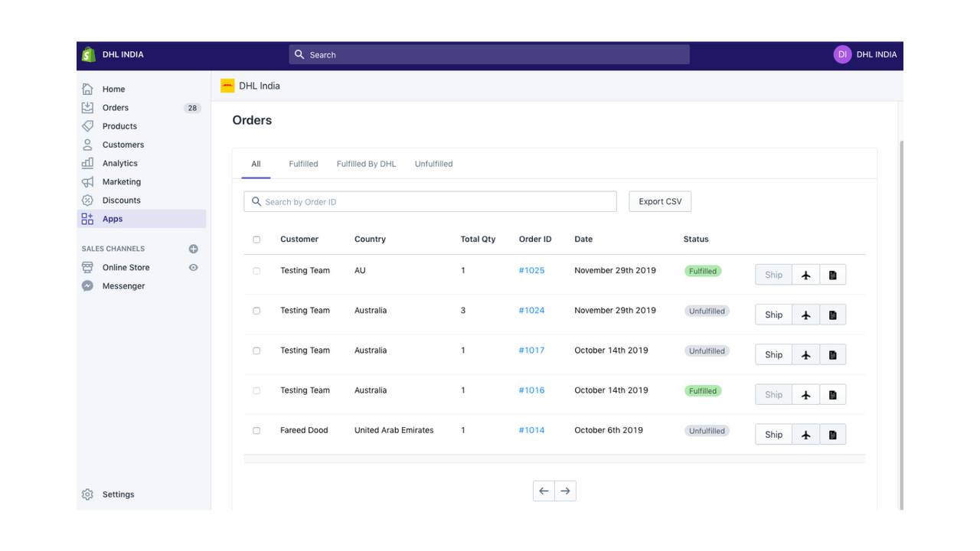Open order link #1024
This screenshot has width=980, height=551.
[x=531, y=310]
